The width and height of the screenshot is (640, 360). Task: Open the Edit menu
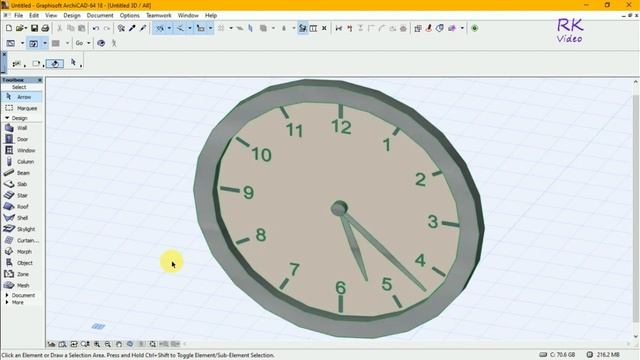34,16
